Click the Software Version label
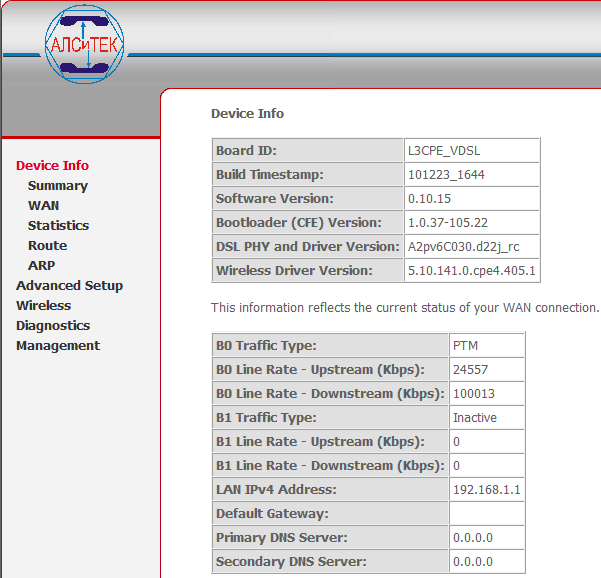This screenshot has width=601, height=578. coord(275,199)
